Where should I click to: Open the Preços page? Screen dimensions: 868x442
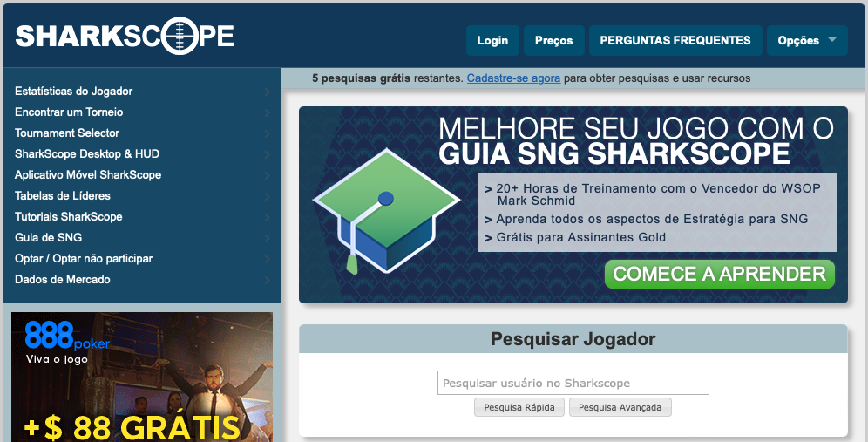tap(554, 40)
